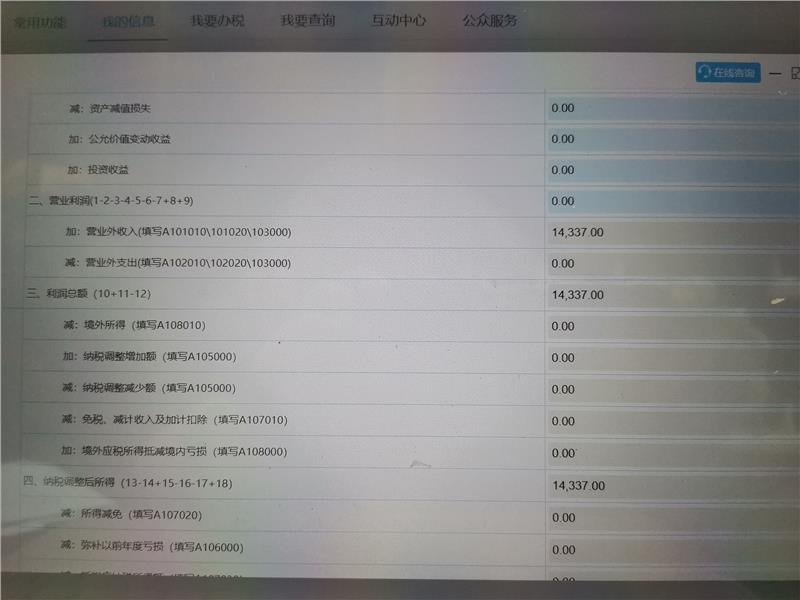Select the 互动中心 tab
The image size is (800, 600).
(x=399, y=21)
